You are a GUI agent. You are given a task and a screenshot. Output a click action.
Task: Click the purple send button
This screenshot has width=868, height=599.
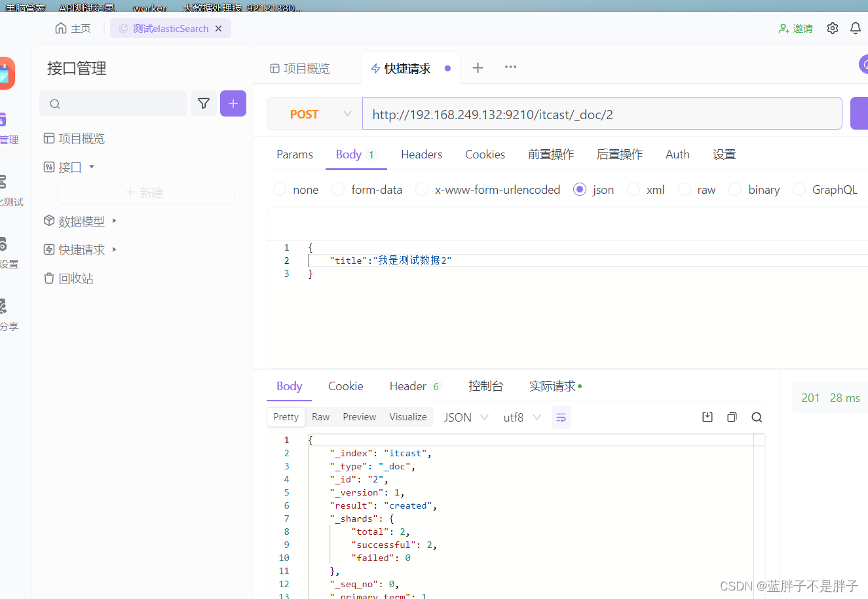859,113
